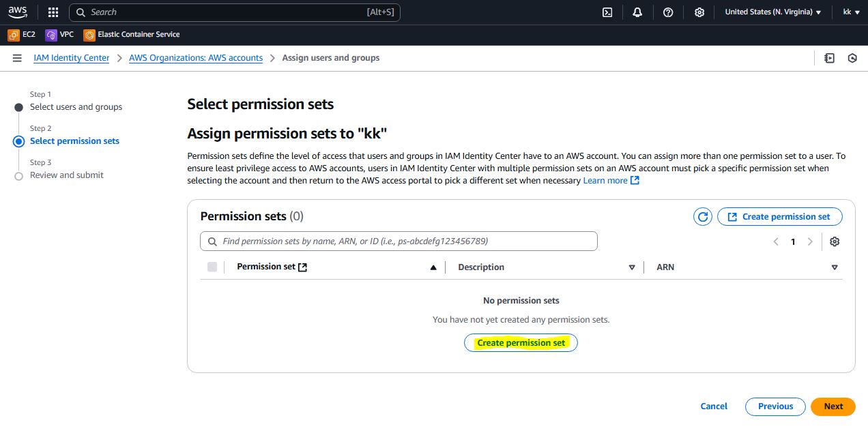The width and height of the screenshot is (868, 429).
Task: Toggle the side navigation hamburger menu
Action: 17,58
